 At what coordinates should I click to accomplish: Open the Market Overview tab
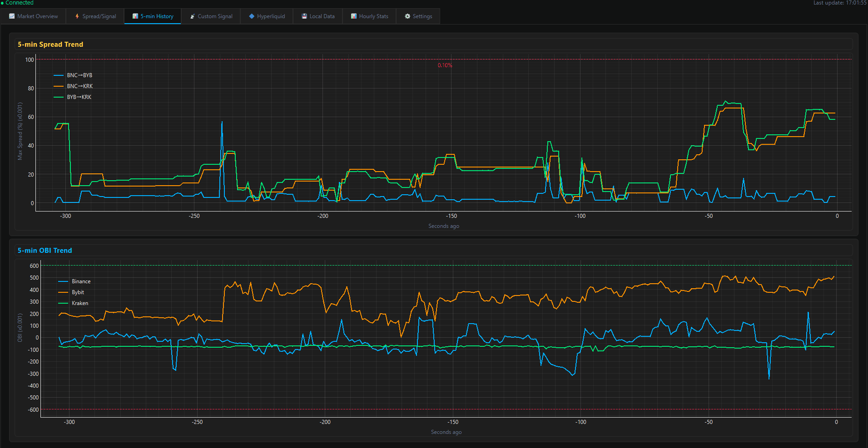click(x=33, y=16)
